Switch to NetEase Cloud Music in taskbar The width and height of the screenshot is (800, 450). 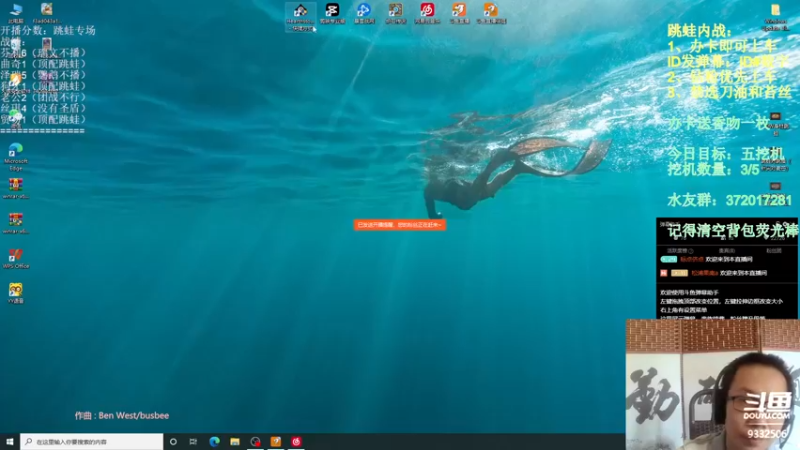296,441
